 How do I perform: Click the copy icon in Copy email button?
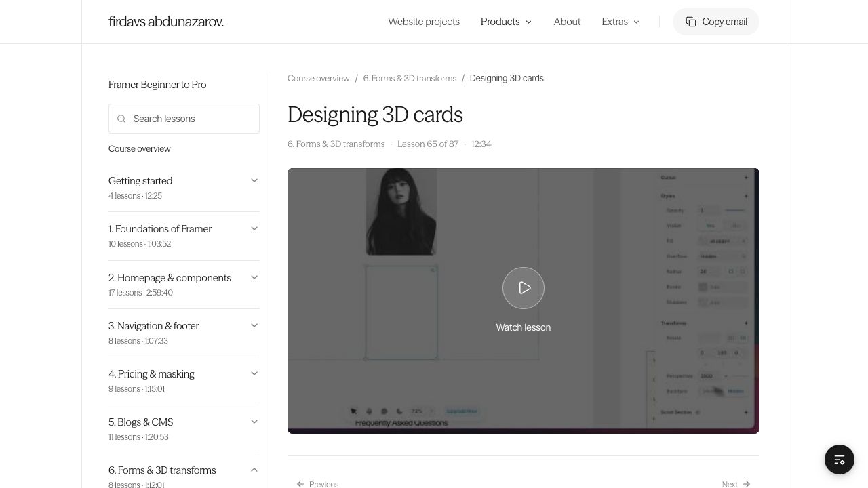point(691,22)
